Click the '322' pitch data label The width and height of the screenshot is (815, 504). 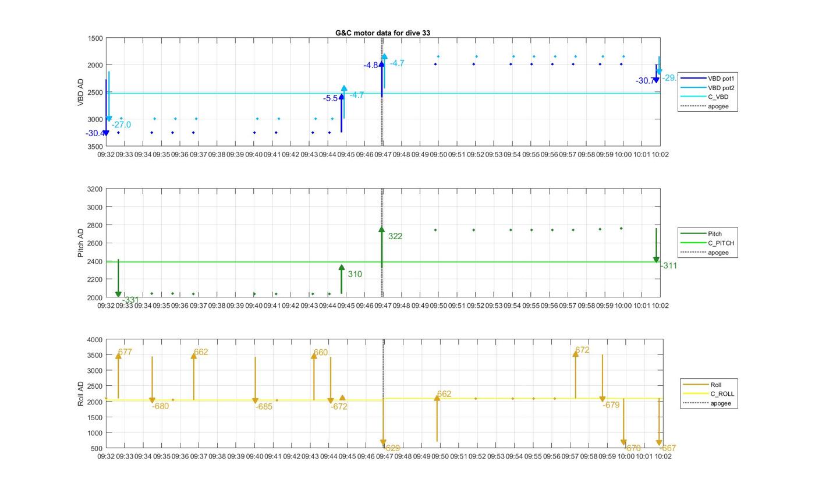[395, 236]
